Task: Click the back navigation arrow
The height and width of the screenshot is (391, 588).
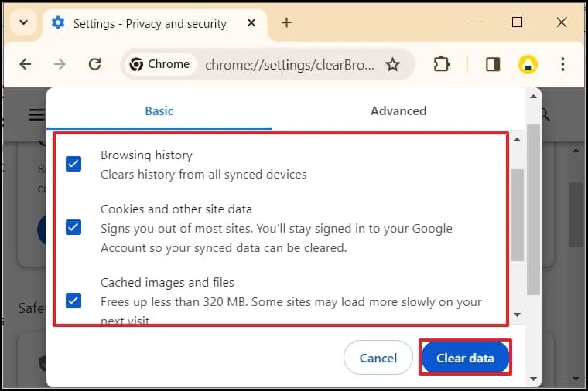Action: tap(25, 65)
